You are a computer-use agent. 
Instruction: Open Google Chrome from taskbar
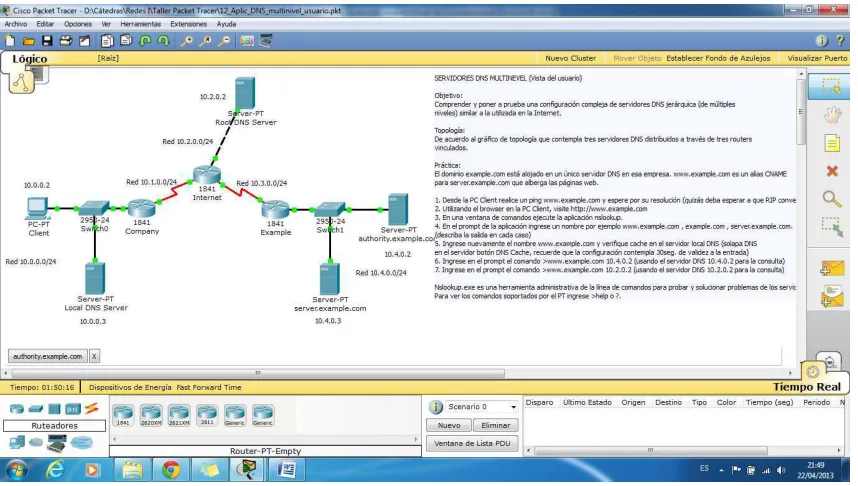171,470
